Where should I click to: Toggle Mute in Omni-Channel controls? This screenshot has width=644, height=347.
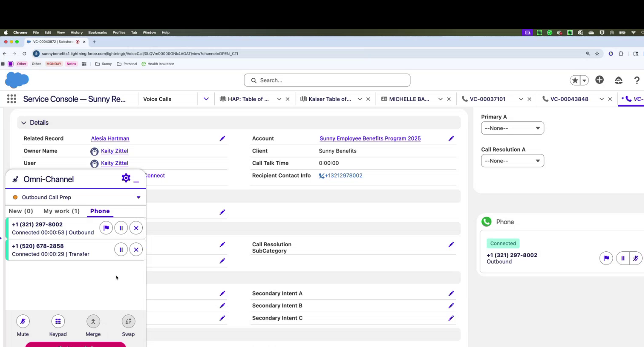pos(23,322)
